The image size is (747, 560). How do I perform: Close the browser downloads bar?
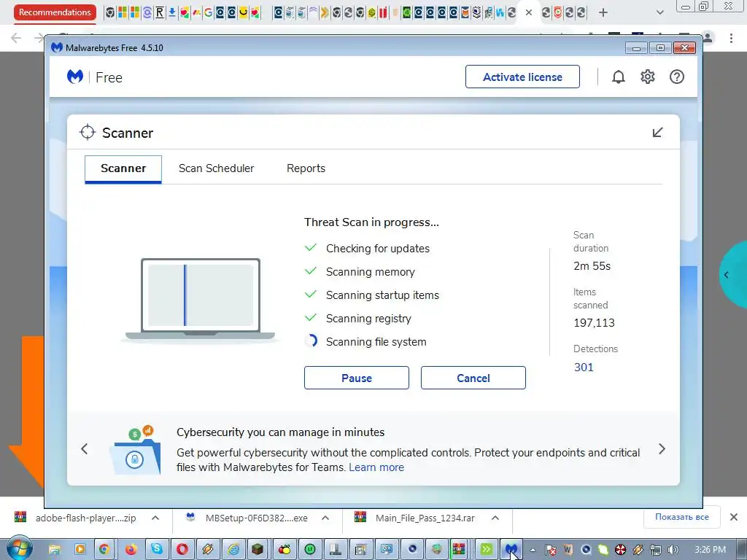coord(734,517)
